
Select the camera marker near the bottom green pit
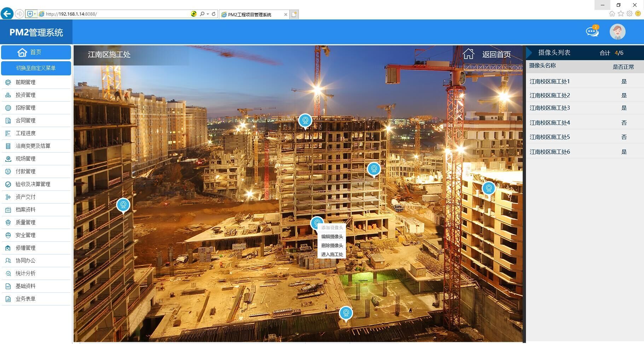click(x=346, y=313)
